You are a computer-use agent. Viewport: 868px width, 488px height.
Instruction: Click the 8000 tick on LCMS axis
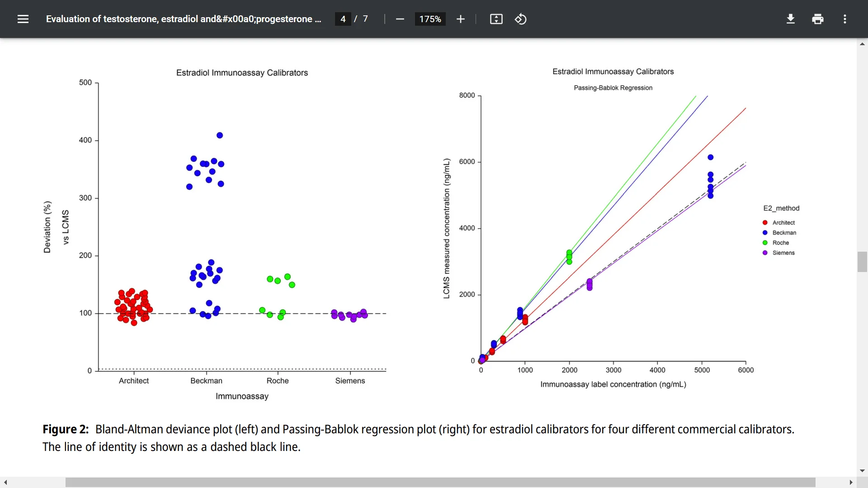click(467, 95)
